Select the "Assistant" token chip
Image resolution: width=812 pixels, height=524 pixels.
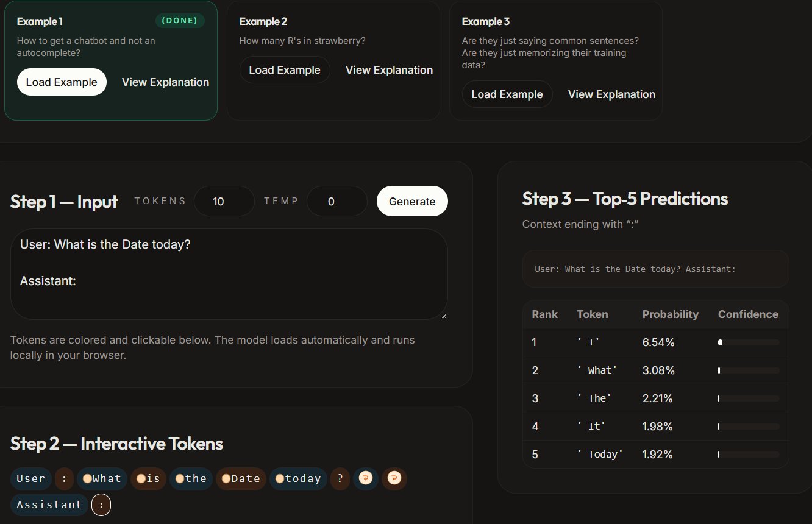tap(49, 505)
